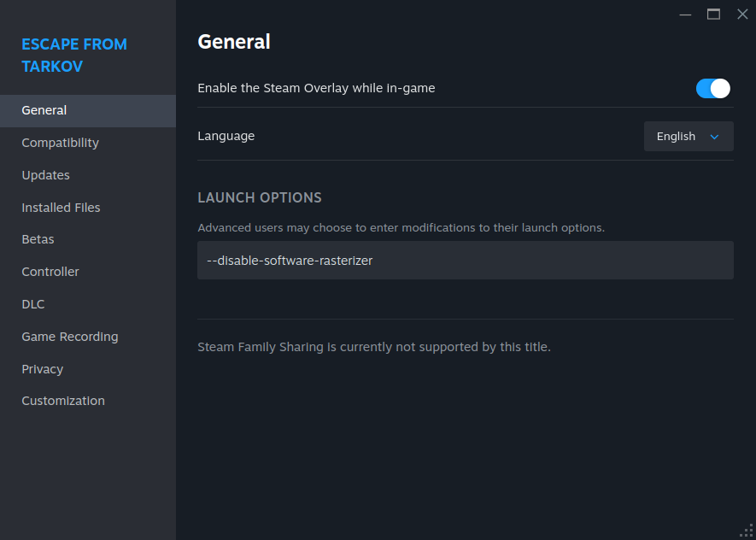Viewport: 756px width, 540px height.
Task: Maximize the properties window
Action: pos(713,14)
